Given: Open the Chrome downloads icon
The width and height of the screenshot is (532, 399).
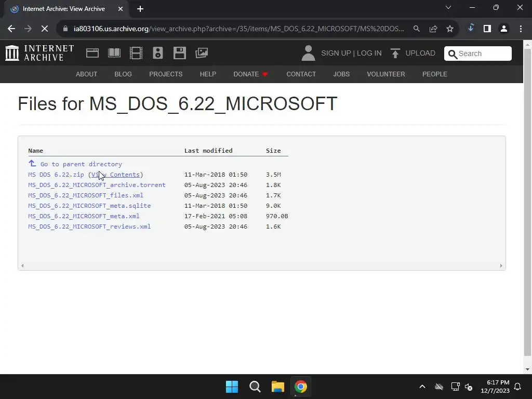Looking at the screenshot, I should 471,28.
